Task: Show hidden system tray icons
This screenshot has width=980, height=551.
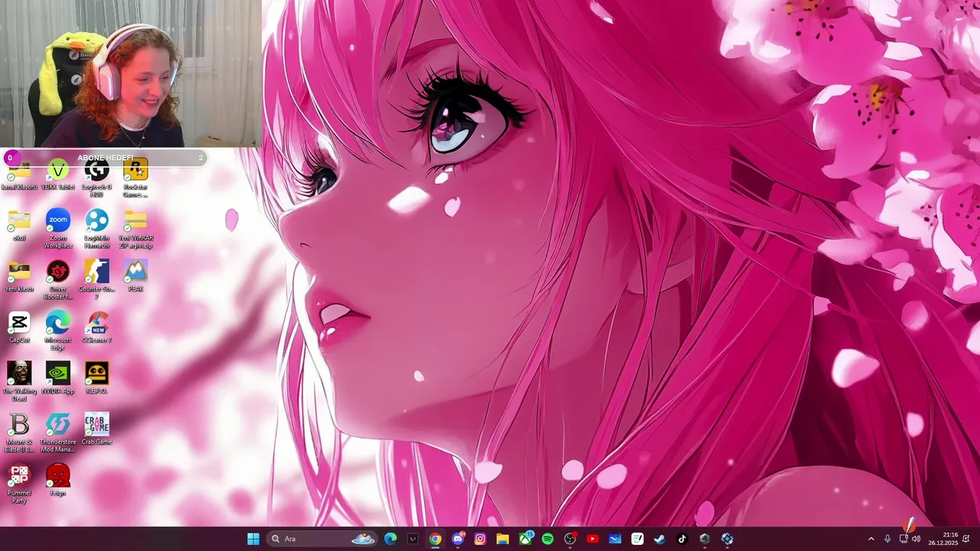Action: (x=871, y=539)
